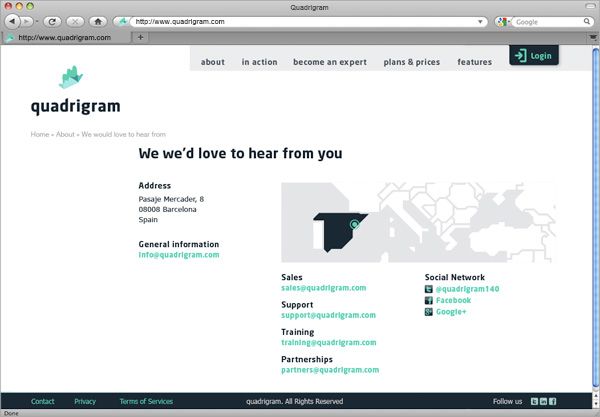This screenshot has height=417, width=600.
Task: Email sales@quadrigram.com via its link
Action: [x=324, y=288]
